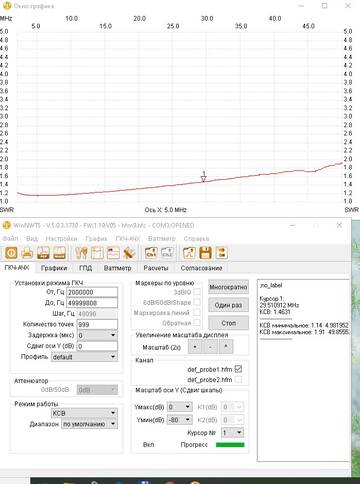360x484 pixels.
Task: Switch to the Ваттметр tab
Action: (117, 268)
